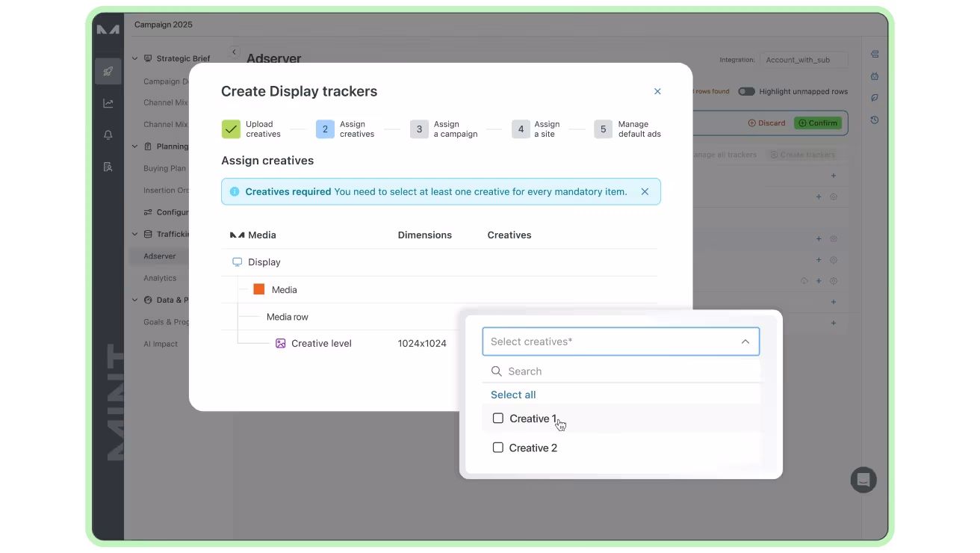Dismiss the Creatives required info banner
The width and height of the screenshot is (980, 553).
[x=645, y=191]
